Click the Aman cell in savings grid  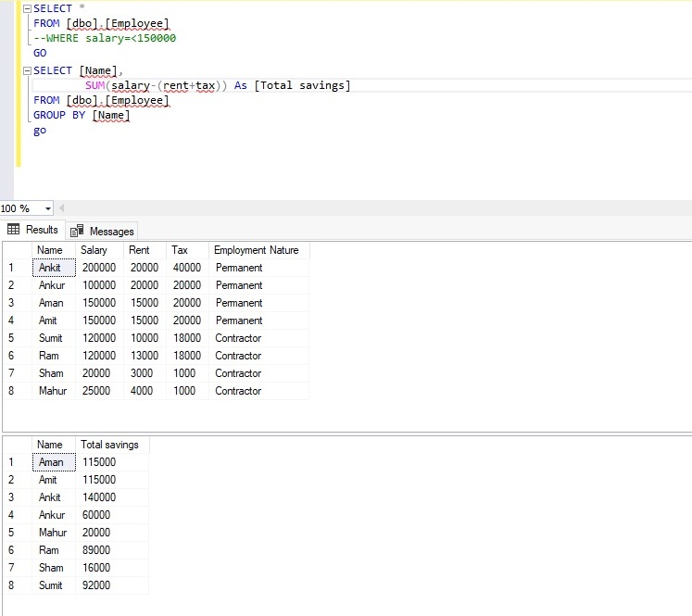point(54,462)
